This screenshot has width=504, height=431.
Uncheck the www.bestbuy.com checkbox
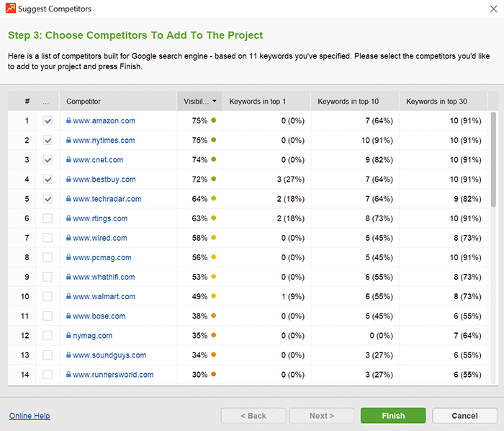[x=48, y=179]
